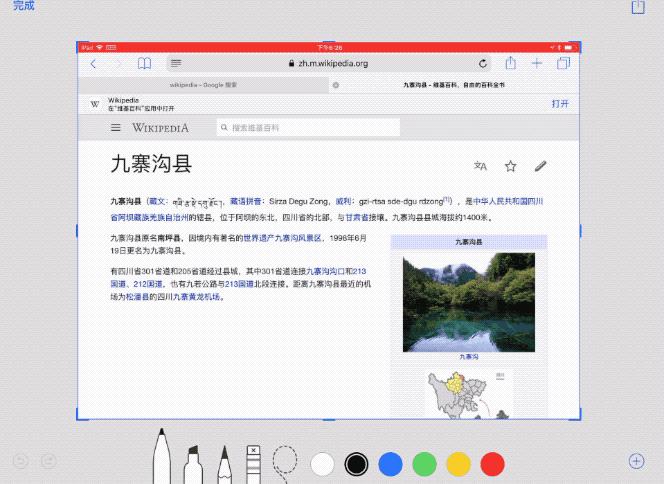
Task: Select the pencil tool
Action: pyautogui.click(x=224, y=465)
